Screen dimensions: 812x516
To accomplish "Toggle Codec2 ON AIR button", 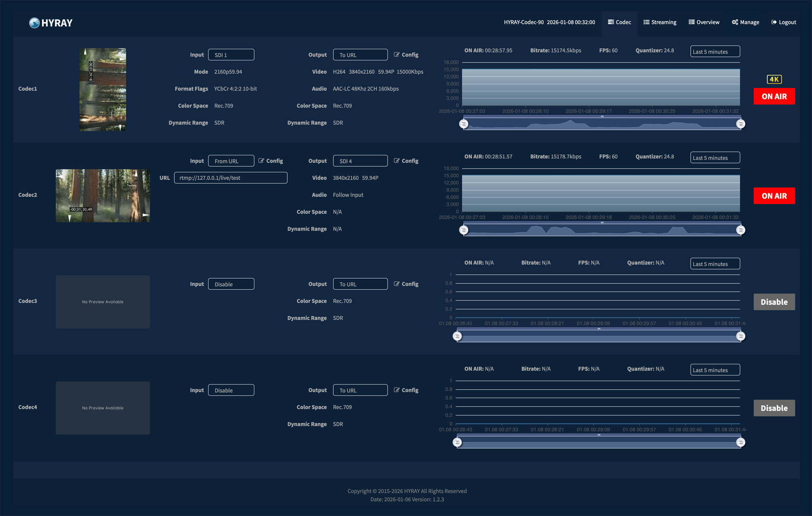I will 774,196.
